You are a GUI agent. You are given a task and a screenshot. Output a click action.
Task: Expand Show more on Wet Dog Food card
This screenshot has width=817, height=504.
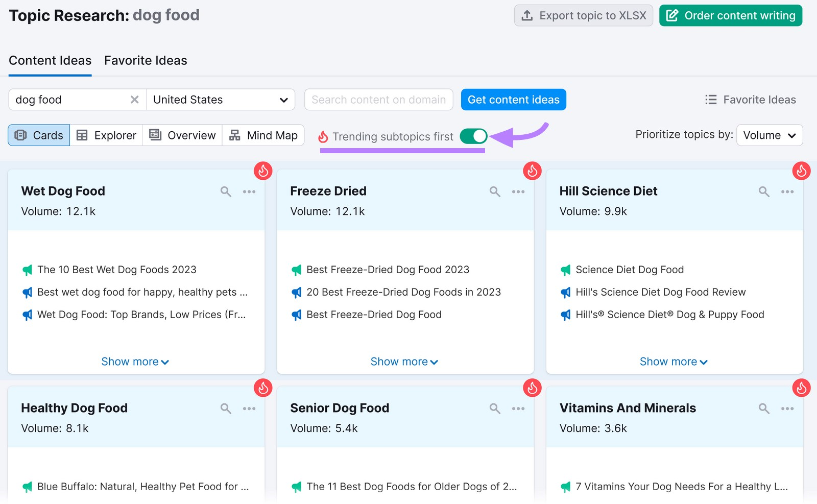pos(135,362)
